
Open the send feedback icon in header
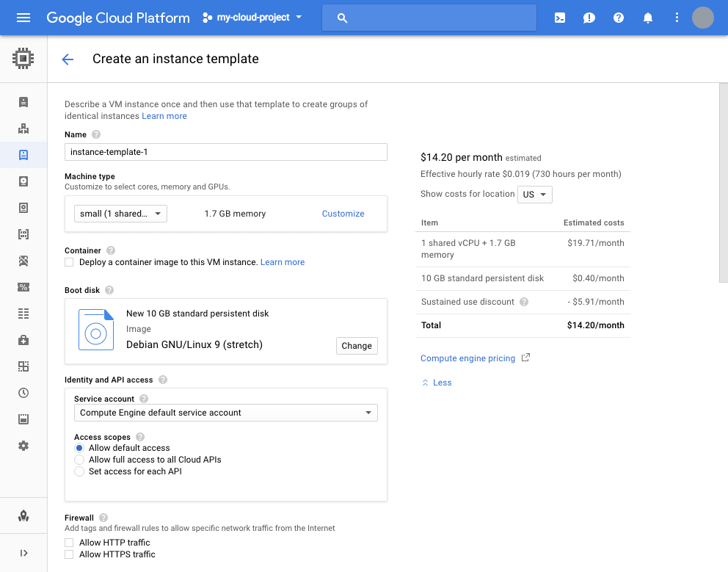589,18
